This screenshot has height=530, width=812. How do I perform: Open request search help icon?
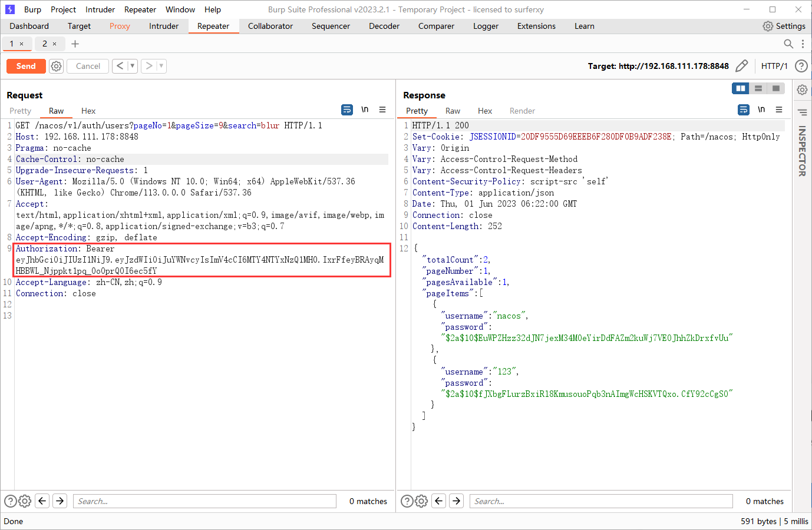11,501
